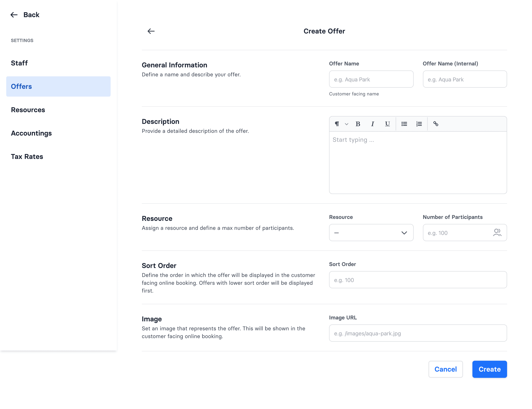Focus the Image URL input field
532x409 pixels.
point(418,333)
